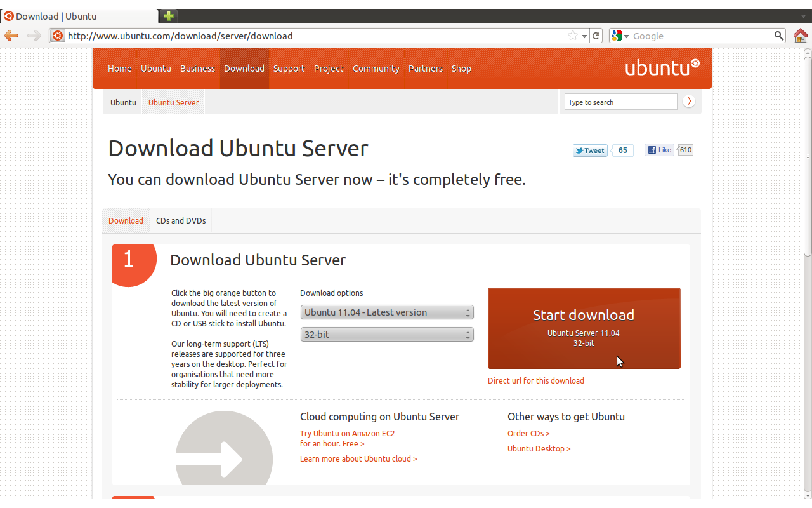This screenshot has height=508, width=812.
Task: Open the Partners navigation item
Action: [426, 69]
